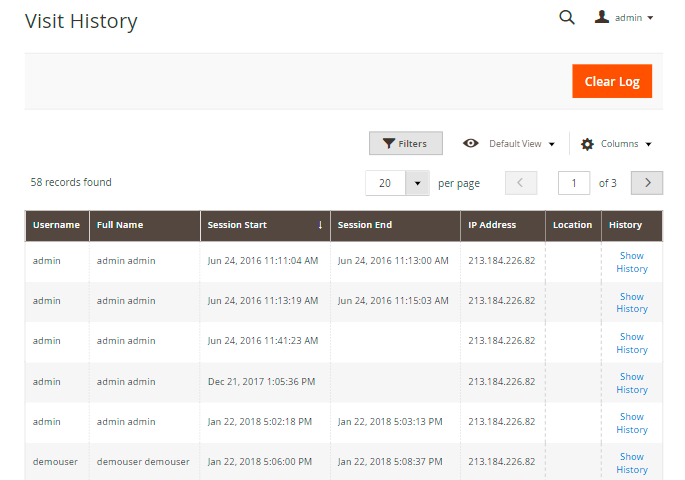Click the Clear Log button
Image resolution: width=685 pixels, height=480 pixels.
tap(611, 81)
